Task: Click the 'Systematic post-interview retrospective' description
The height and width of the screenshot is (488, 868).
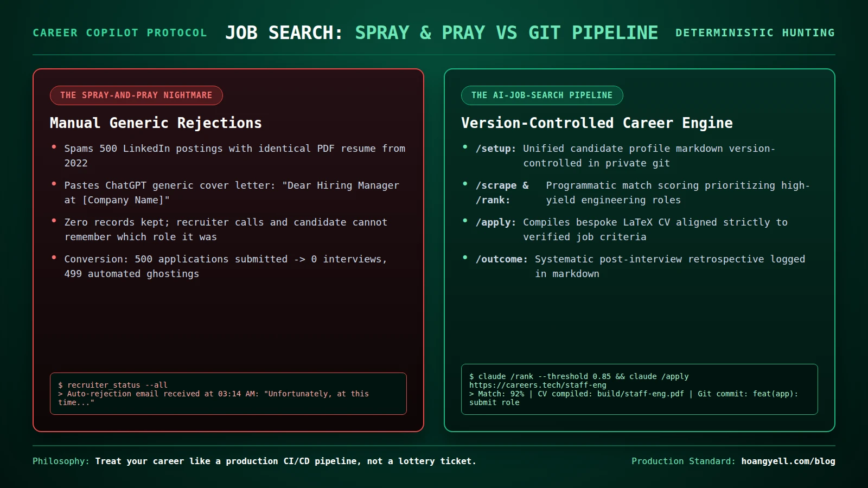Action: pyautogui.click(x=670, y=266)
